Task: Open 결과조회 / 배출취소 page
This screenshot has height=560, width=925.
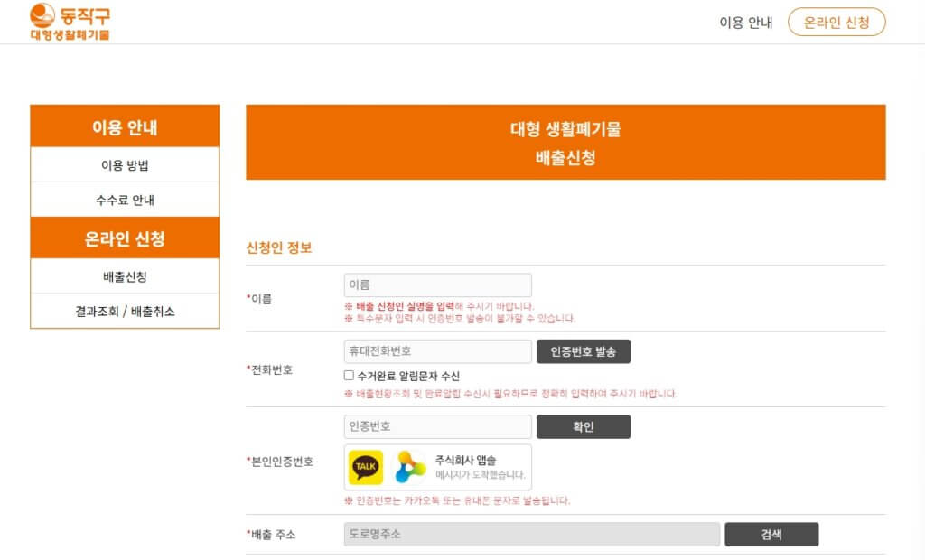Action: (125, 311)
